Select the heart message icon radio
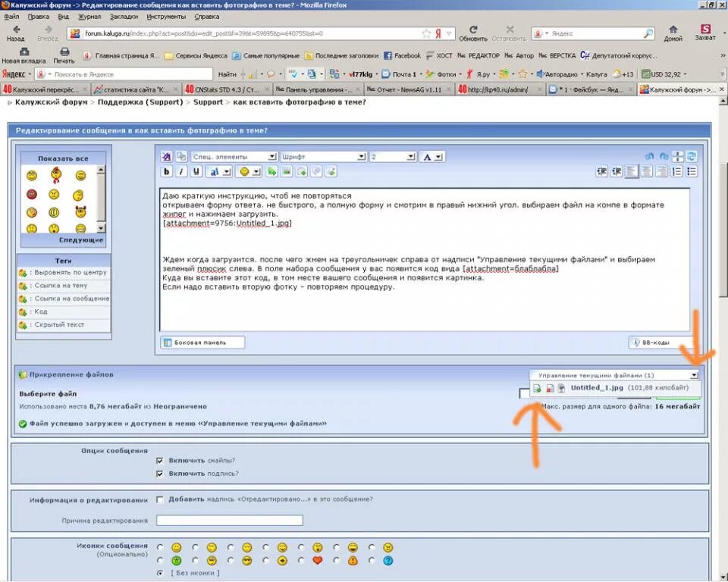The image size is (728, 582). click(301, 560)
